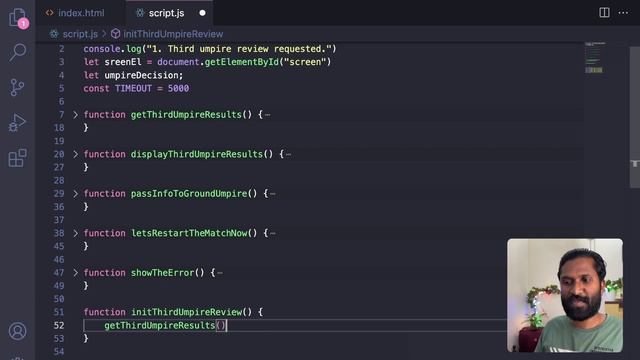Expand the getThirdUmpireResults function fold
640x360 pixels.
76,115
